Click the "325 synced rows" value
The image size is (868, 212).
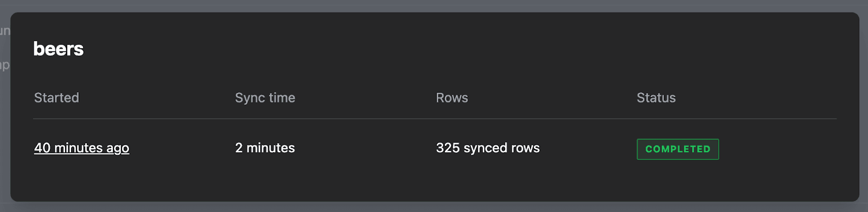point(488,148)
